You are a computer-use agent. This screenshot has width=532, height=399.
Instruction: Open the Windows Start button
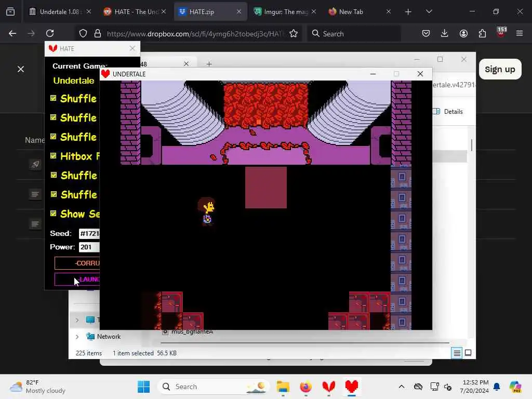(x=144, y=387)
